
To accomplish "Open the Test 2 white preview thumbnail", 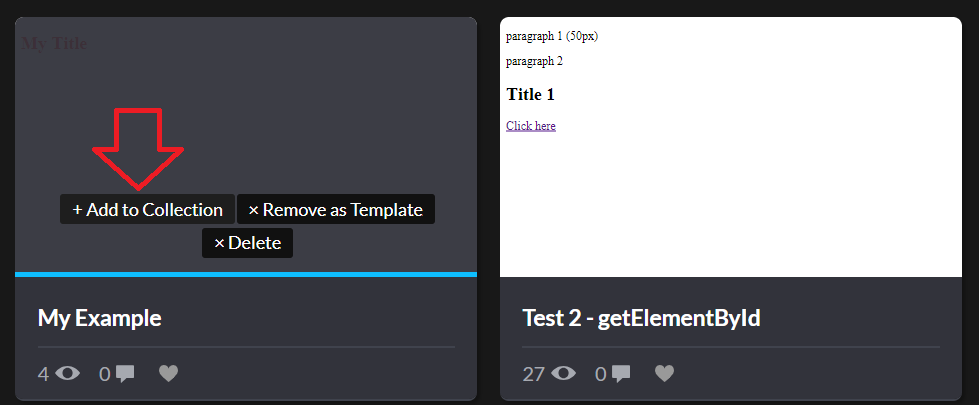I will click(731, 147).
